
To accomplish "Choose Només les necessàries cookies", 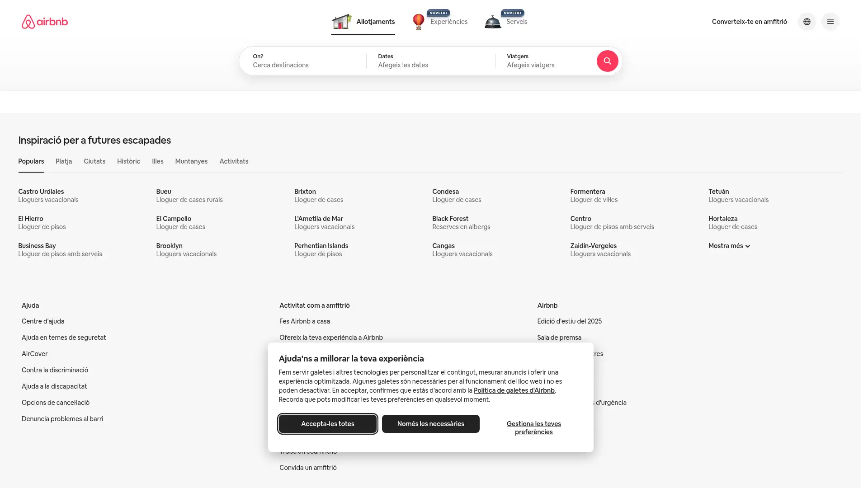I will 430,423.
